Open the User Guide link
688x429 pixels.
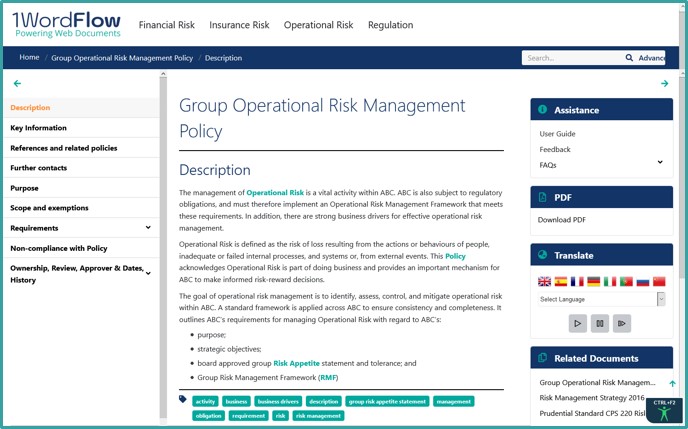click(x=557, y=134)
